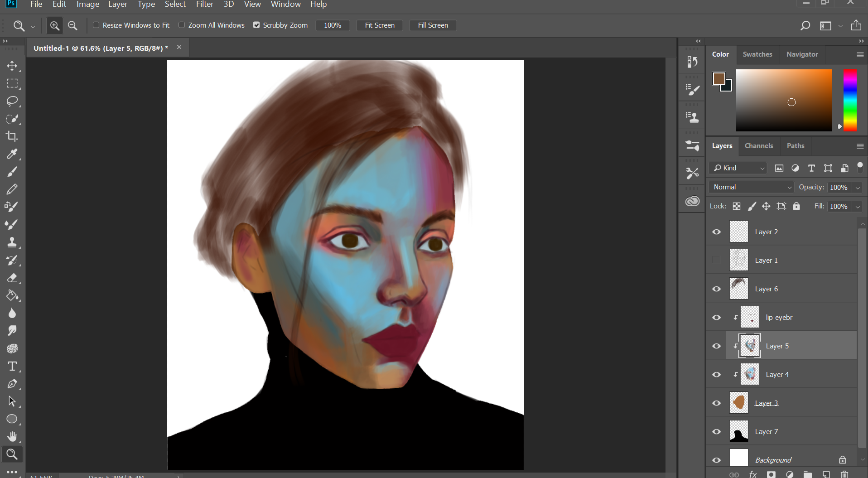Select the Hand tool

point(12,436)
